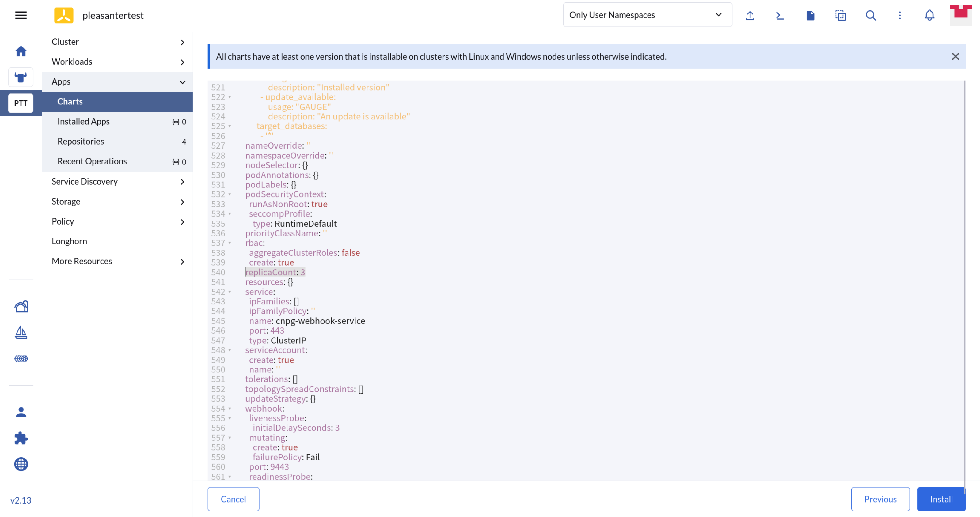The height and width of the screenshot is (517, 980).
Task: Go to Home via the house icon
Action: click(21, 51)
